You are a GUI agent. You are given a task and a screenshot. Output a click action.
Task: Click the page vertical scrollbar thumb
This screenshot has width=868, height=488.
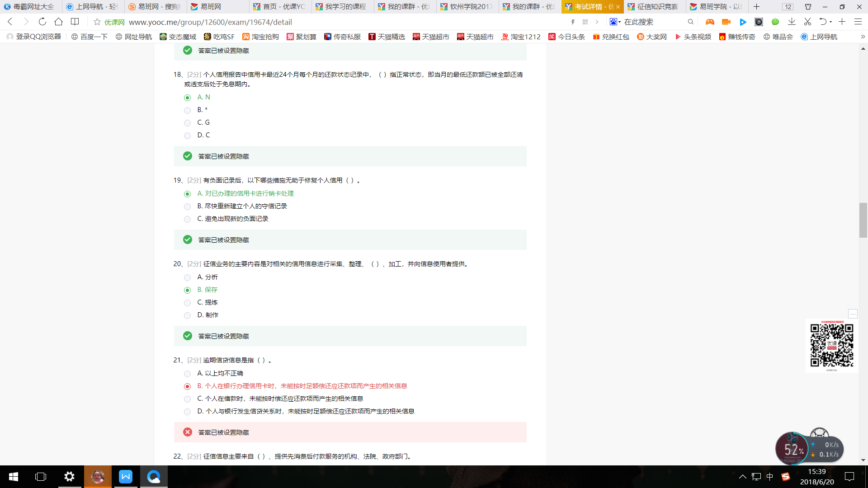click(863, 221)
